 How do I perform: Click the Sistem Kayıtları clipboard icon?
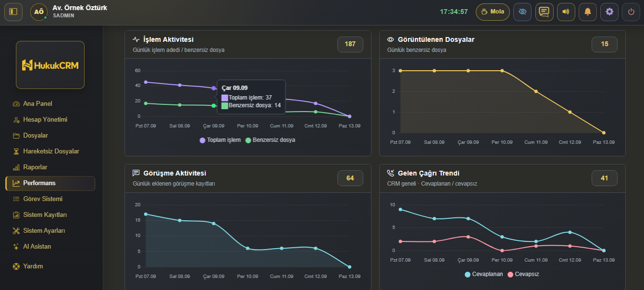coord(16,215)
